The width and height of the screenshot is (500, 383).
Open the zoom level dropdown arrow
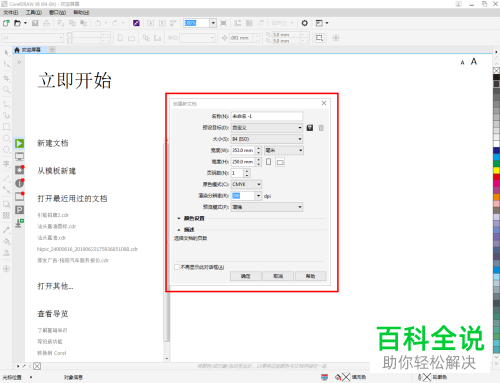pos(213,23)
